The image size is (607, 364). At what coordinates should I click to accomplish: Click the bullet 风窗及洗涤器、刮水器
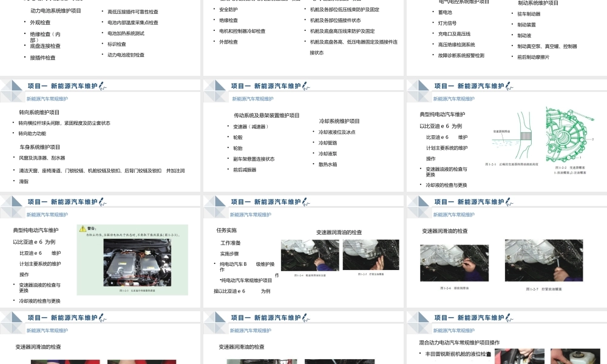click(x=42, y=158)
